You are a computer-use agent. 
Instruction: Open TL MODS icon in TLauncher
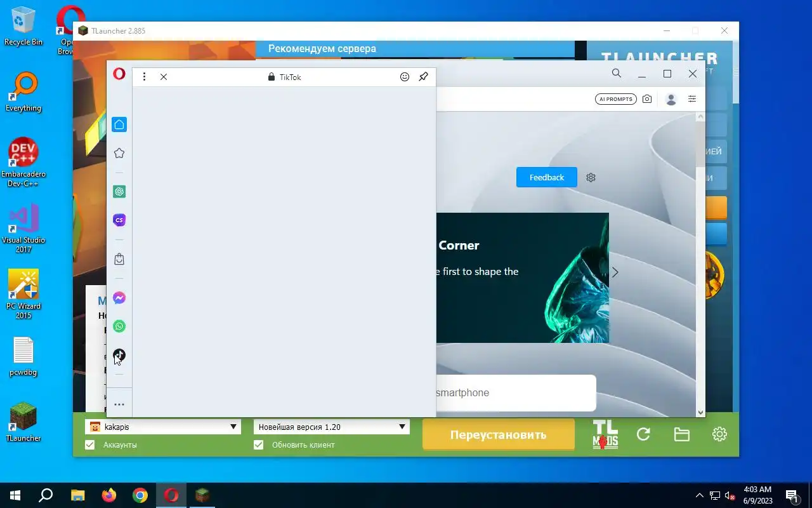(x=605, y=434)
